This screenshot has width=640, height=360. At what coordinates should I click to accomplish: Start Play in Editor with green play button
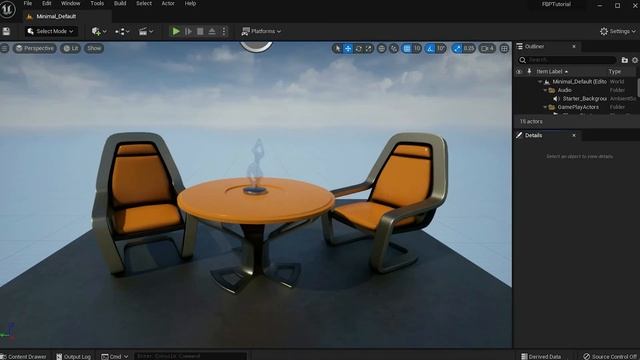(x=176, y=31)
